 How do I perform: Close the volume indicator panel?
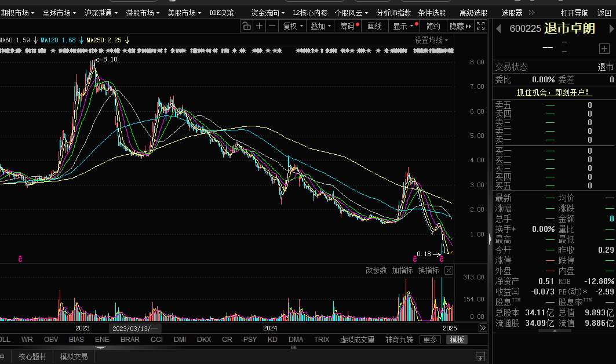(449, 271)
